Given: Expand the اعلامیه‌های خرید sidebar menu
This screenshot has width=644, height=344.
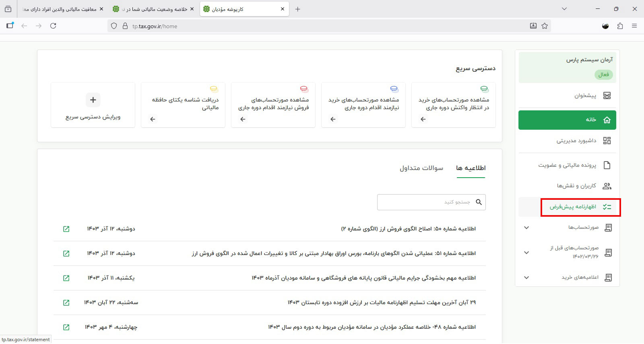Looking at the screenshot, I should tap(526, 278).
